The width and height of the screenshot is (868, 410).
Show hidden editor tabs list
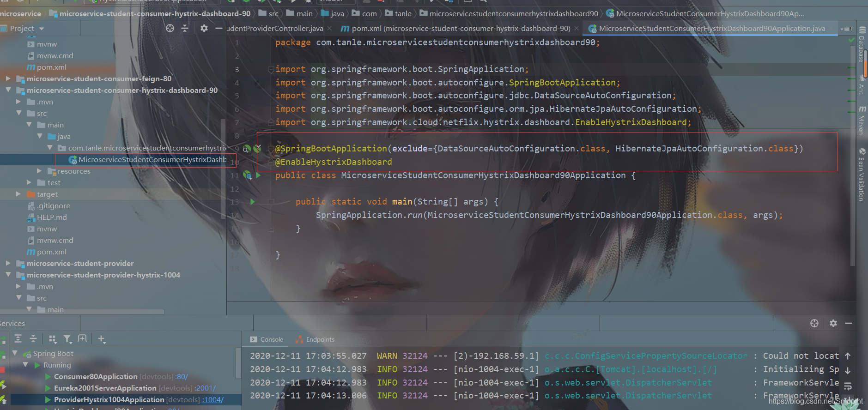tap(847, 29)
